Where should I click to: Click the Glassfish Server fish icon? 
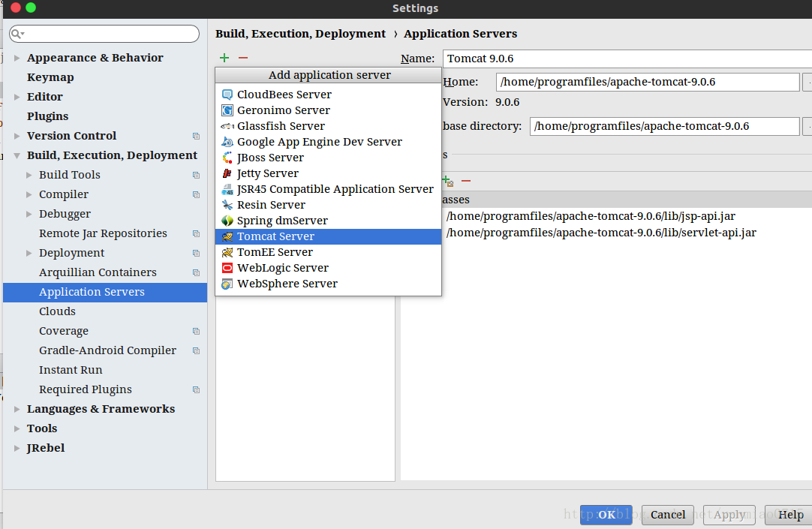click(x=227, y=126)
